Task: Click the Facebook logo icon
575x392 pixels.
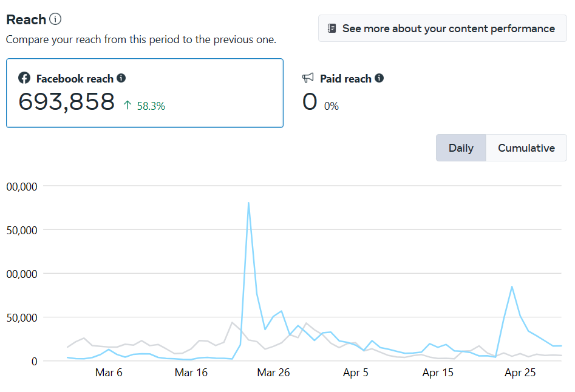Action: pos(24,78)
